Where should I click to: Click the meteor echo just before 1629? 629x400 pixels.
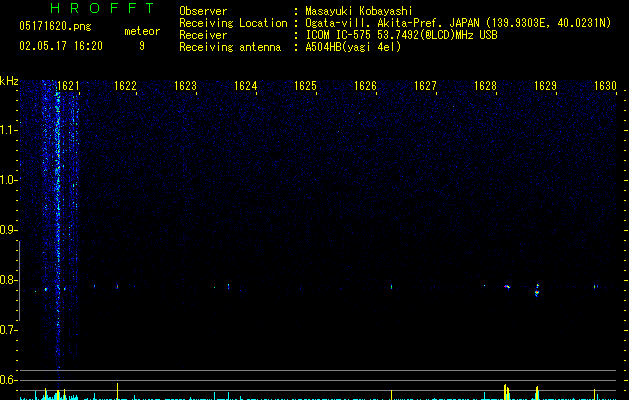coord(537,290)
